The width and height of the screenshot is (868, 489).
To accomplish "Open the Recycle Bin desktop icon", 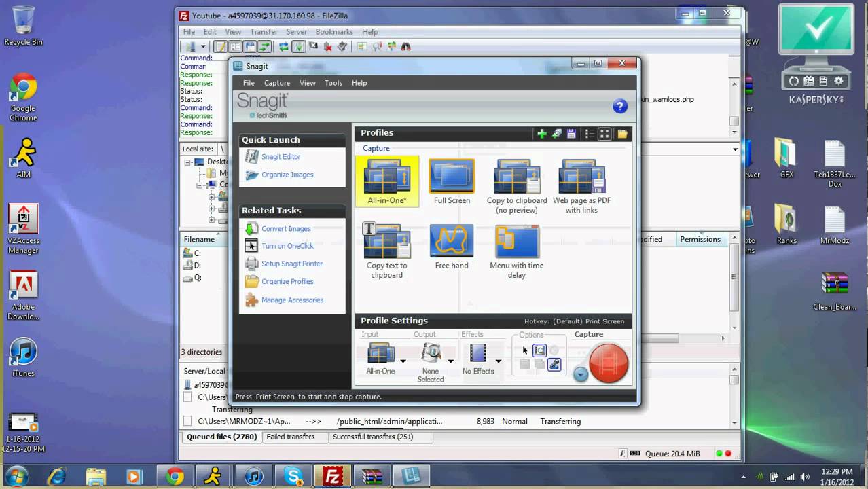I will pos(23,26).
